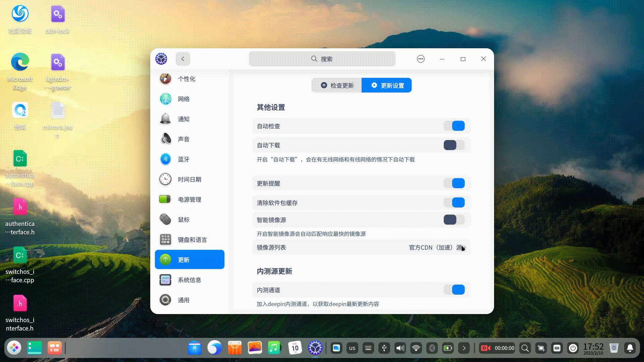Open multitasking view in the dock
Viewport: 644px width, 362px height.
[x=34, y=348]
